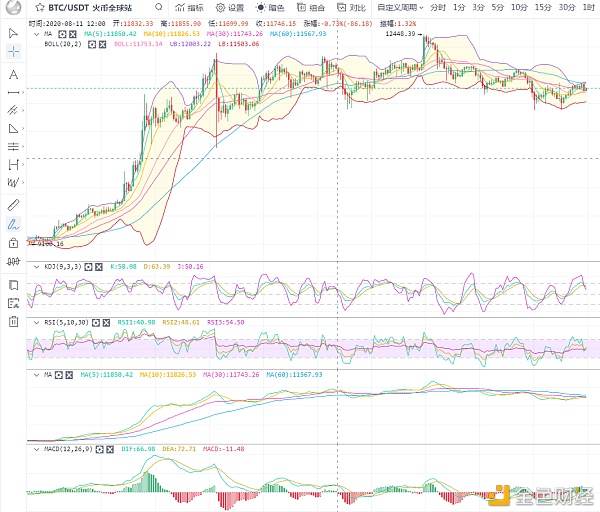Click the BTC/USDT 火币全球站 symbol name
The height and width of the screenshot is (512, 600).
click(90, 7)
